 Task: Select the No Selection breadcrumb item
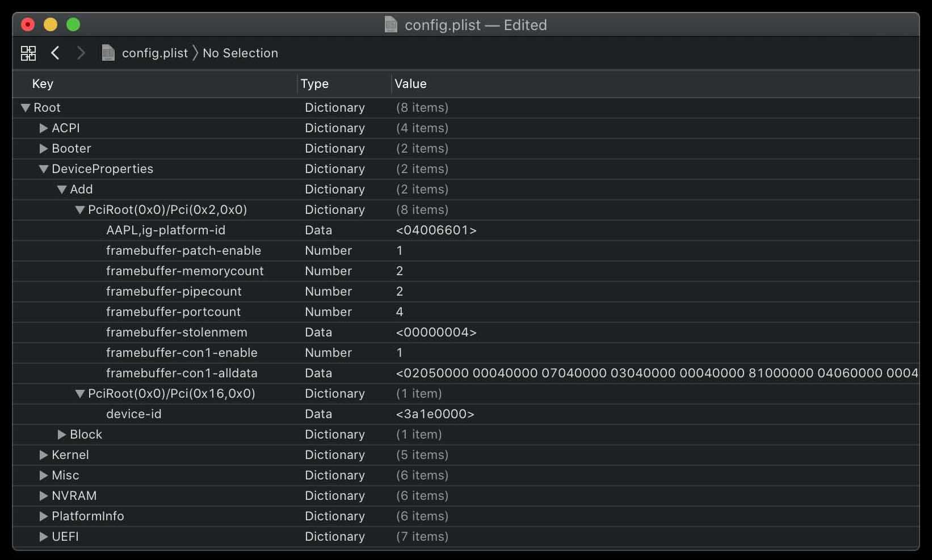pyautogui.click(x=240, y=53)
